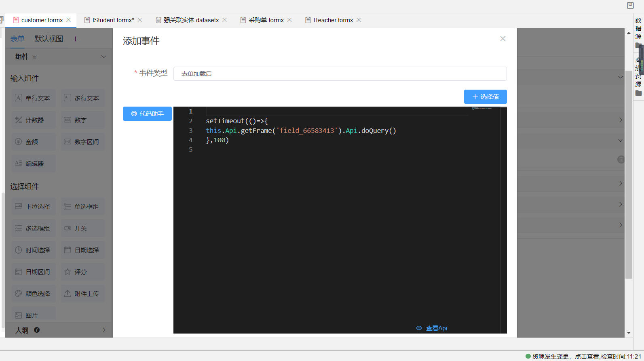Click the info icon beside 大纲
Viewport: 644px width, 361px height.
[x=37, y=330]
